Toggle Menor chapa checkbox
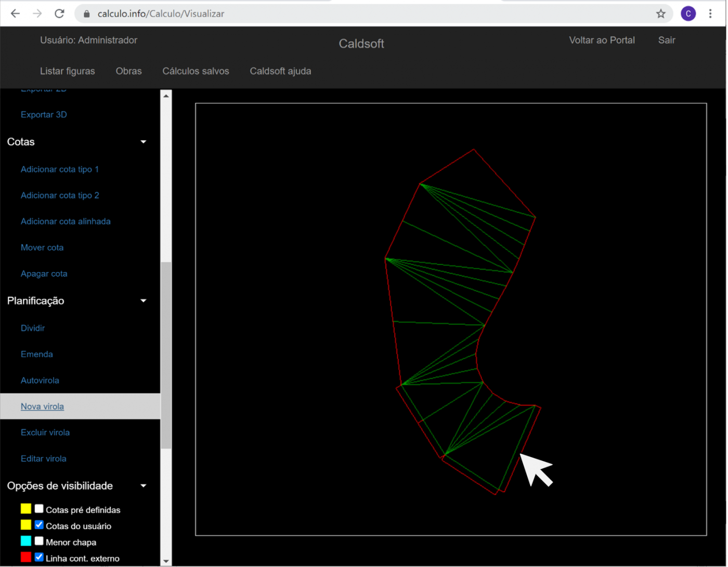The height and width of the screenshot is (567, 728). [x=39, y=541]
